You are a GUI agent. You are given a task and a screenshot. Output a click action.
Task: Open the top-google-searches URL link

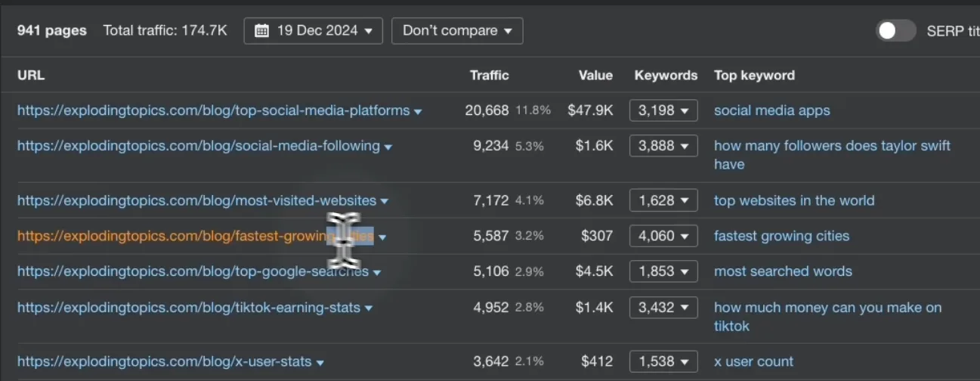tap(193, 271)
